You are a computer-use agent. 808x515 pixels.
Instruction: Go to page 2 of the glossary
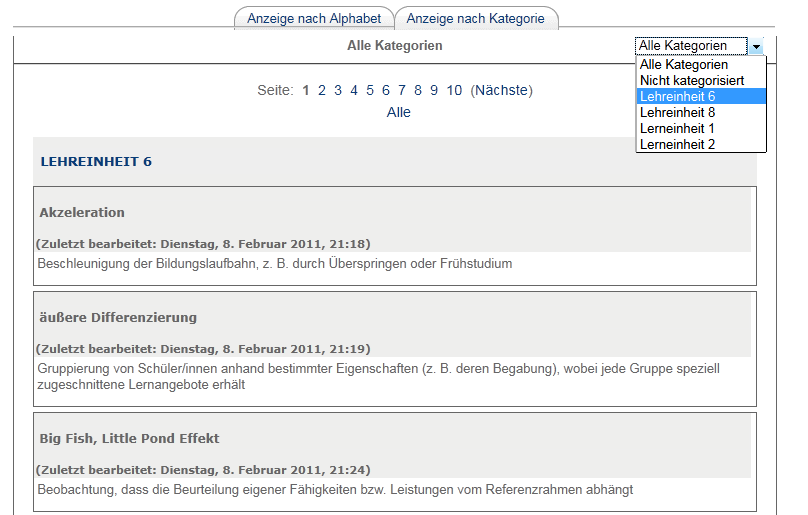(322, 91)
